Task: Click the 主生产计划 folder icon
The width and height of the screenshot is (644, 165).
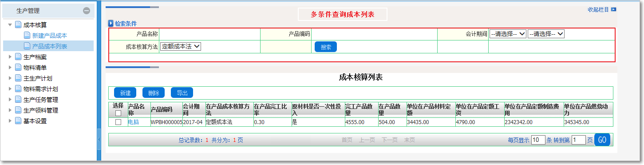Action: [x=18, y=78]
